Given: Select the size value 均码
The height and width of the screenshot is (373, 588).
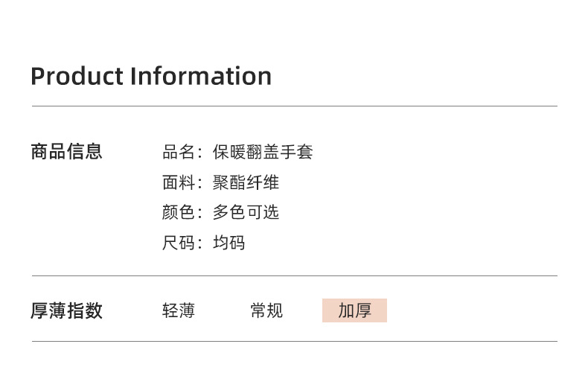Looking at the screenshot, I should click(x=229, y=243).
